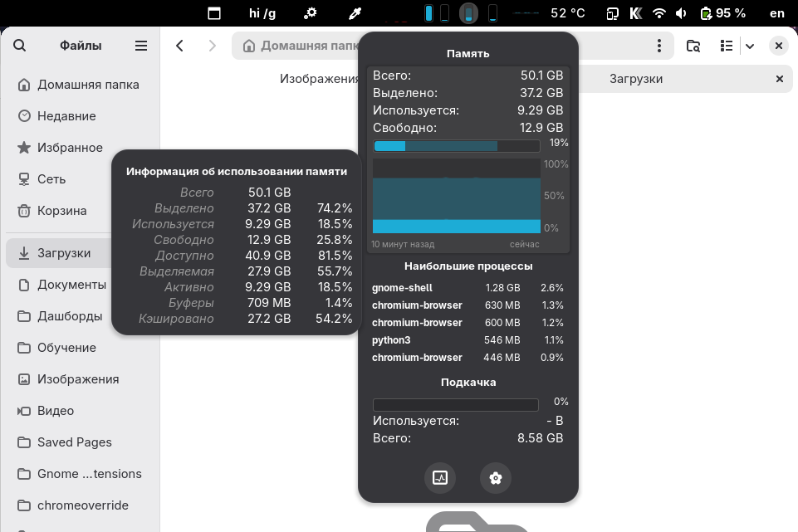Image resolution: width=798 pixels, height=532 pixels.
Task: Click the chromium-browser 446 MB row
Action: click(x=468, y=358)
